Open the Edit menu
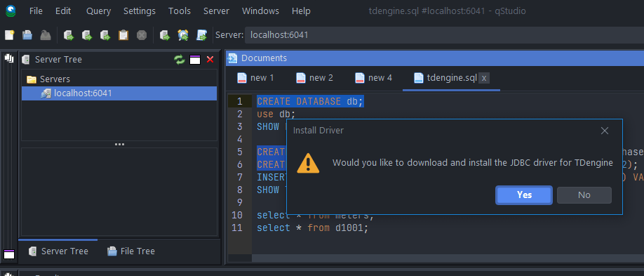 (63, 11)
